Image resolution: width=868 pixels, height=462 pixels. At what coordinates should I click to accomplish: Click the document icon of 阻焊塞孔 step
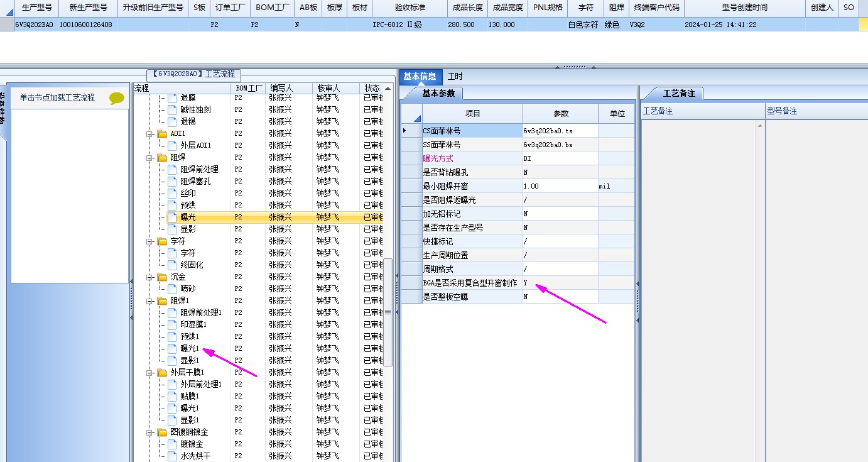pyautogui.click(x=173, y=181)
